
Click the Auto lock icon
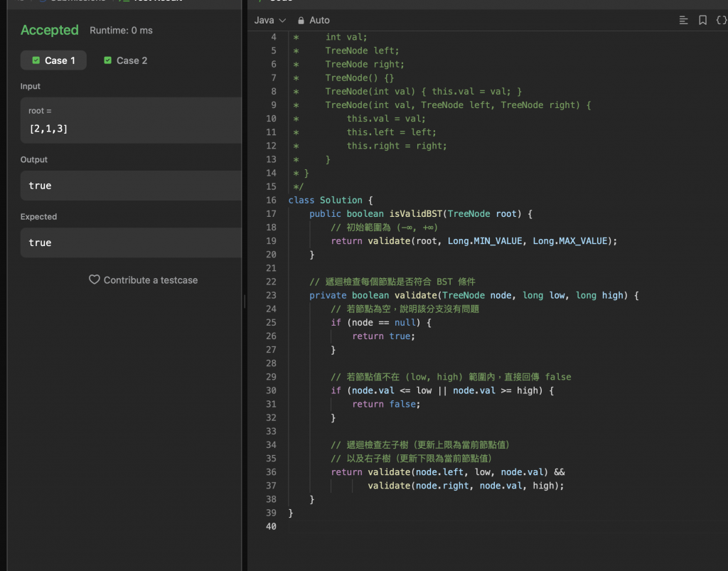301,21
